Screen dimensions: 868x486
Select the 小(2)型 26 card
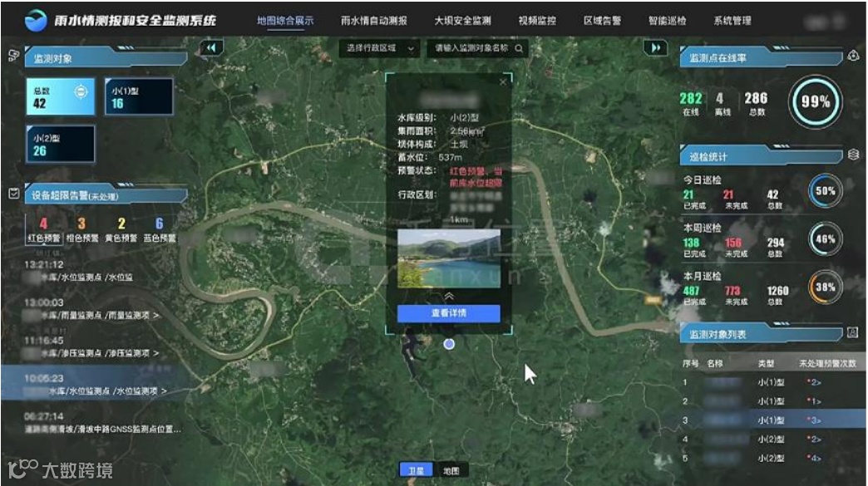click(60, 144)
